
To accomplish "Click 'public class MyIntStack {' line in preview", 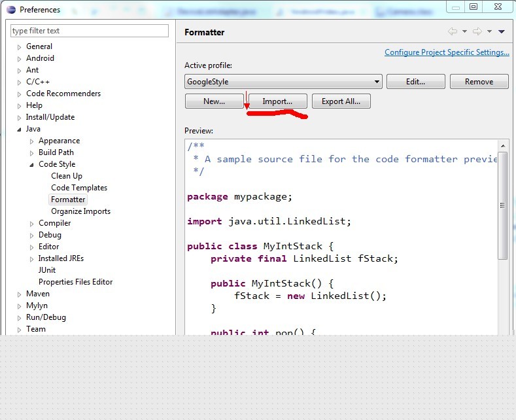I will (x=260, y=246).
